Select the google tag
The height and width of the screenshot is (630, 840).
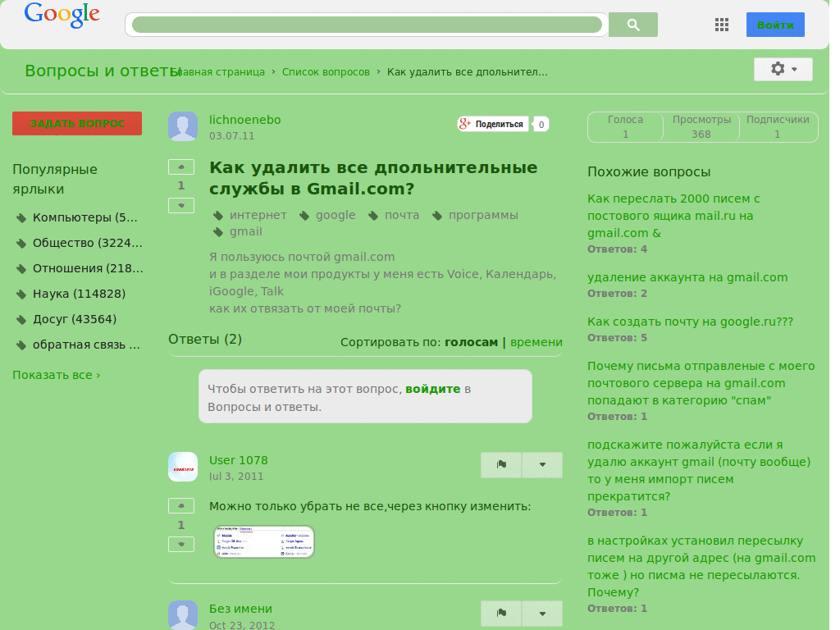(x=336, y=215)
